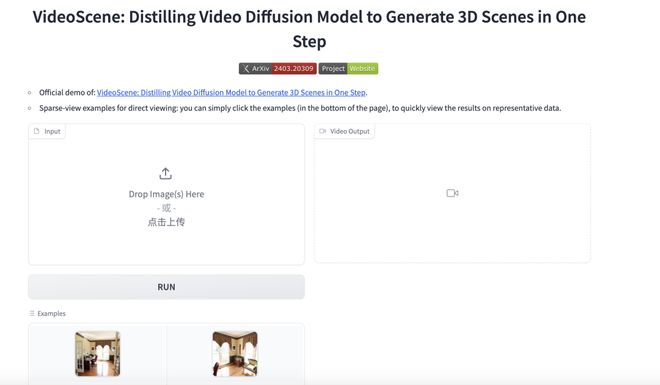Image resolution: width=660 pixels, height=385 pixels.
Task: Select the first example room thumbnail
Action: click(x=98, y=353)
